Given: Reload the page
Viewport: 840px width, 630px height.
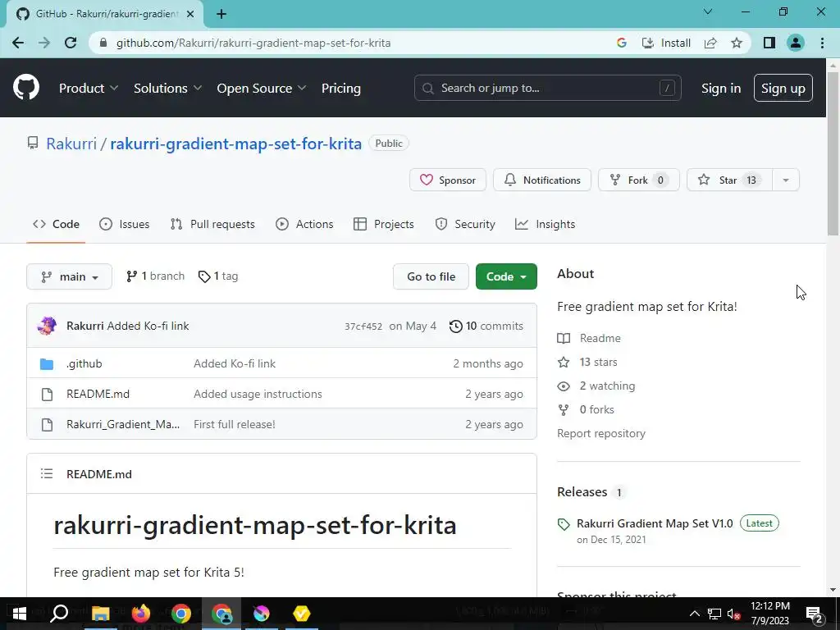Looking at the screenshot, I should (71, 43).
